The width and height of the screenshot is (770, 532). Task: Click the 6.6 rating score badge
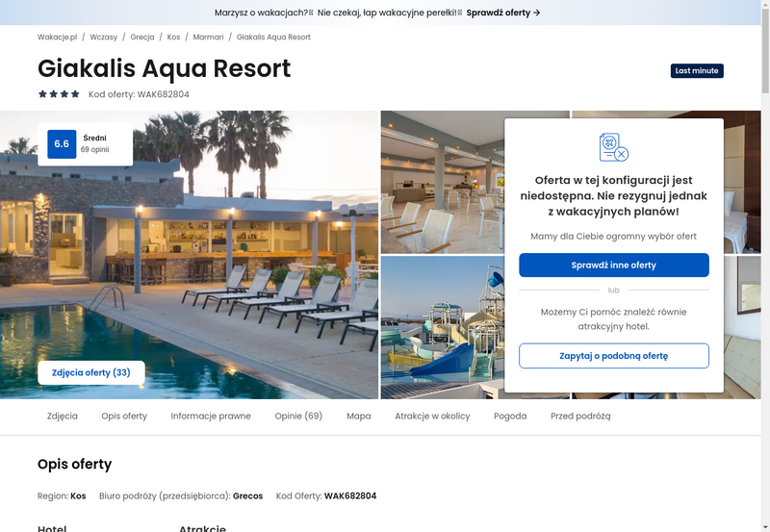pyautogui.click(x=62, y=143)
